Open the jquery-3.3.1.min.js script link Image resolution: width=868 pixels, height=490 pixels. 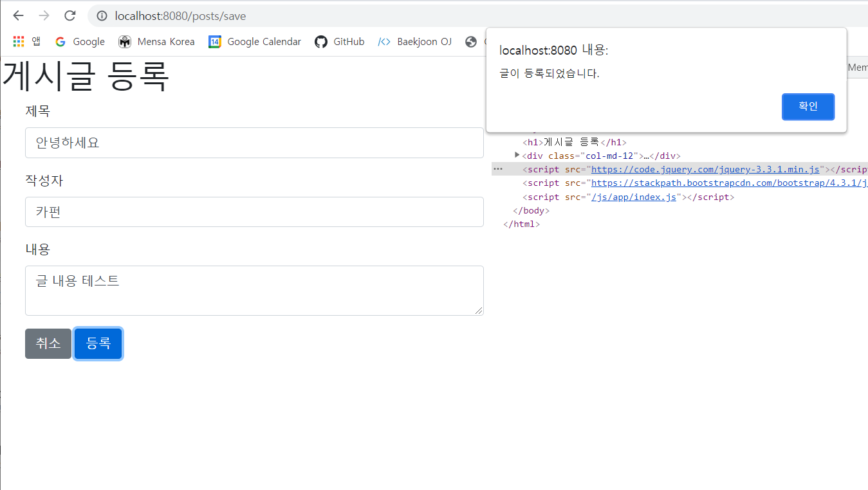(705, 170)
